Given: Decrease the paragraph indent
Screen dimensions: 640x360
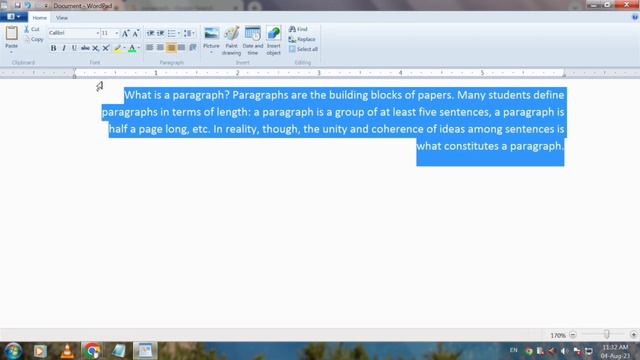Looking at the screenshot, I should 150,33.
